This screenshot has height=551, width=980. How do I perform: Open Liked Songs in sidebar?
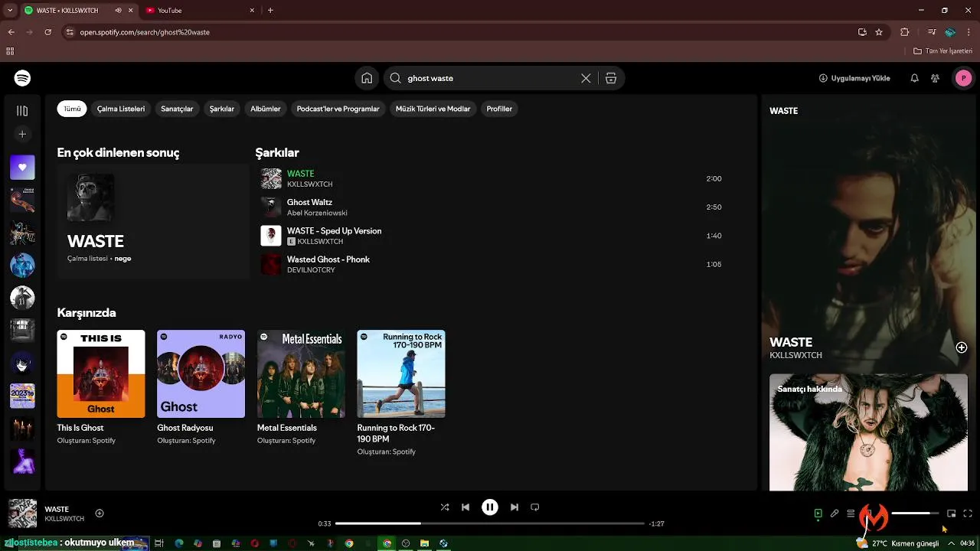pos(22,168)
